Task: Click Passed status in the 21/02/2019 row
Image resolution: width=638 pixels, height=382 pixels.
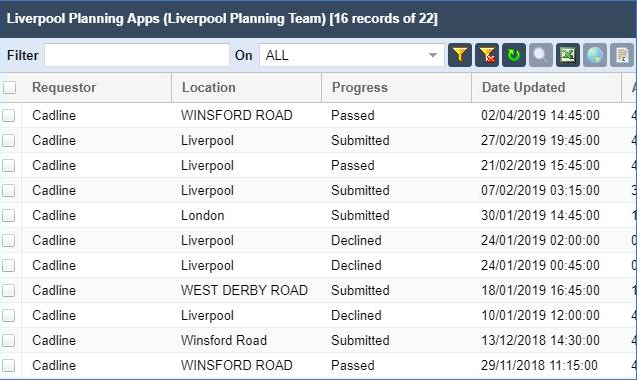Action: [x=353, y=166]
